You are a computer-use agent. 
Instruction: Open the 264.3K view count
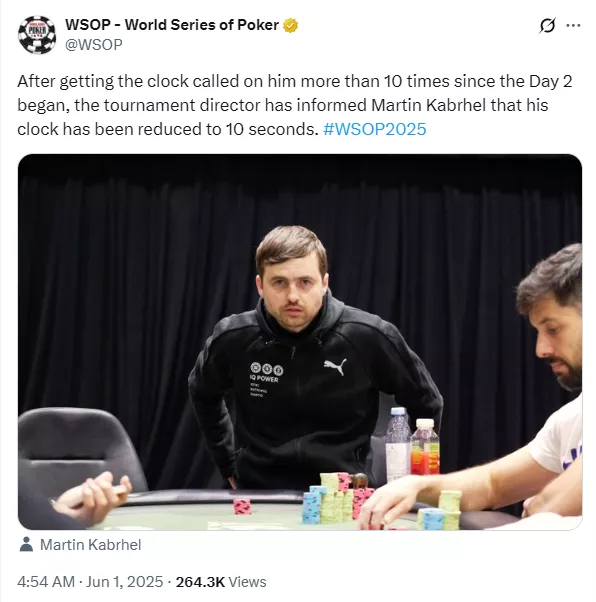[x=200, y=582]
